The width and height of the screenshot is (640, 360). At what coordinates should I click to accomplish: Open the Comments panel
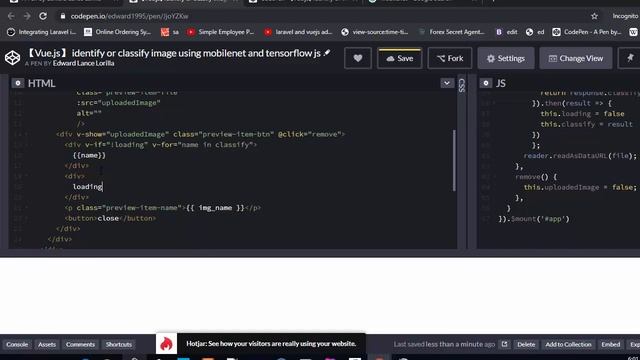[x=80, y=344]
